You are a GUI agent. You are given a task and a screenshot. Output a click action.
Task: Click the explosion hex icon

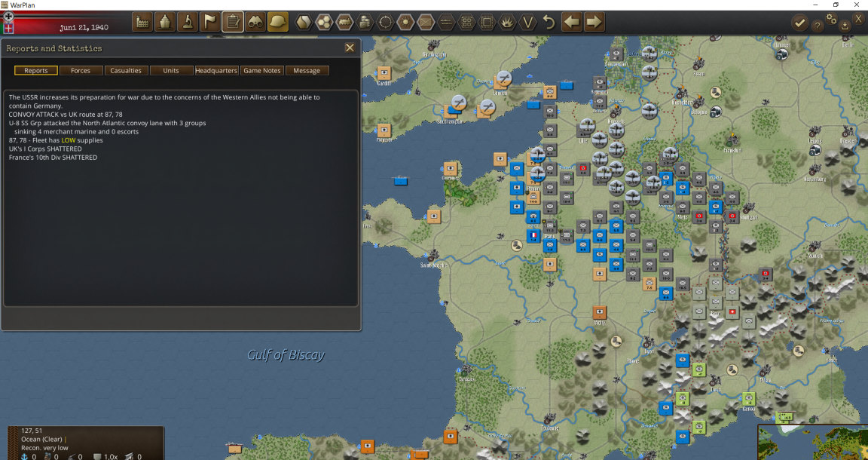point(508,23)
